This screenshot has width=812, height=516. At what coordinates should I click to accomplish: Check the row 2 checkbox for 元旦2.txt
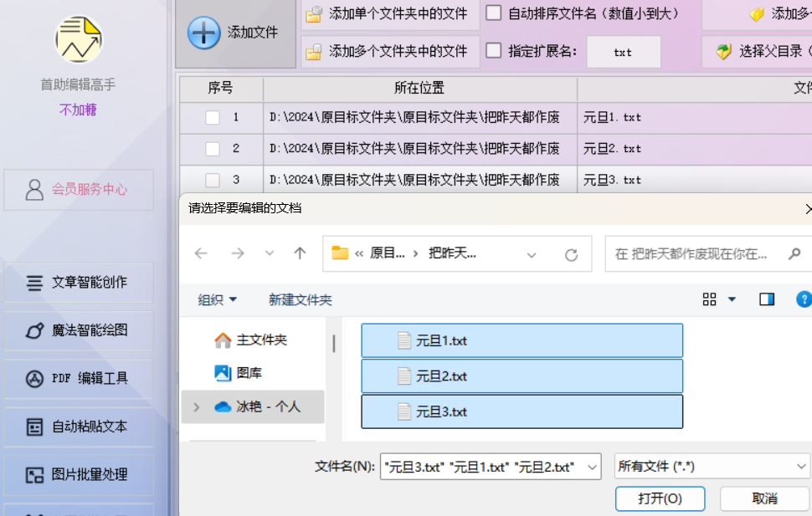pos(213,149)
